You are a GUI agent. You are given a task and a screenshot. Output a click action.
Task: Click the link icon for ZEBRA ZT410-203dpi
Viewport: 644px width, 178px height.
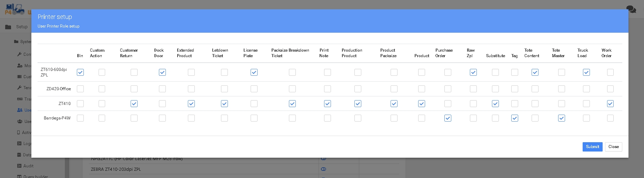tap(323, 169)
